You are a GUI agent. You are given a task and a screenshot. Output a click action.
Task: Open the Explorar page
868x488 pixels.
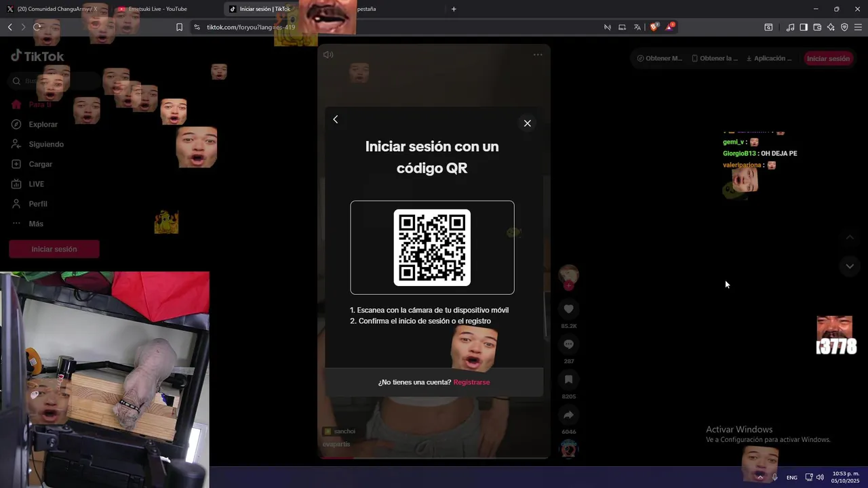click(x=43, y=125)
